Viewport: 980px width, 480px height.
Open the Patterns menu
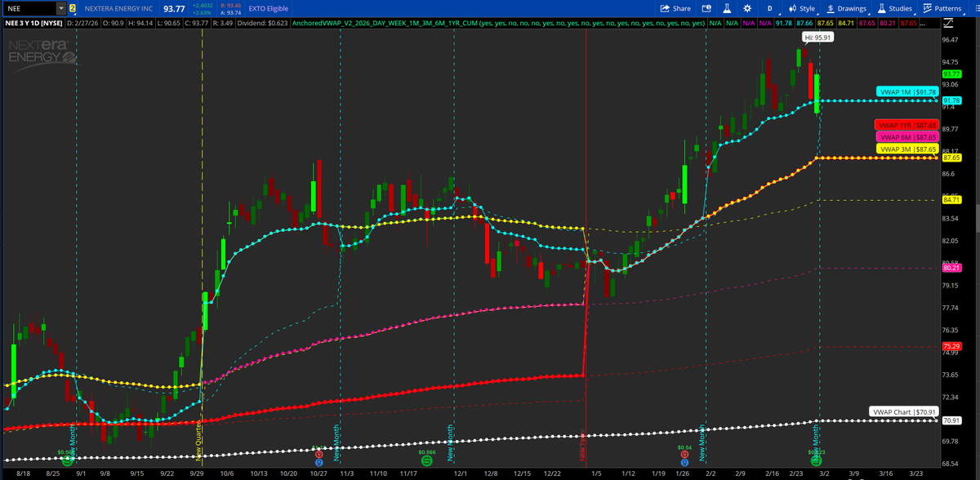click(942, 8)
